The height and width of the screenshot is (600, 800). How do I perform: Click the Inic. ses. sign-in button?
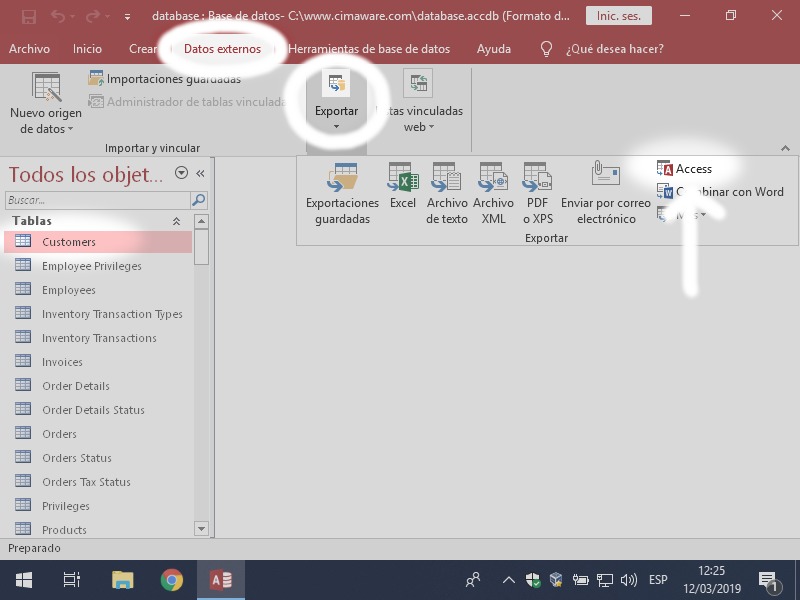(x=619, y=16)
